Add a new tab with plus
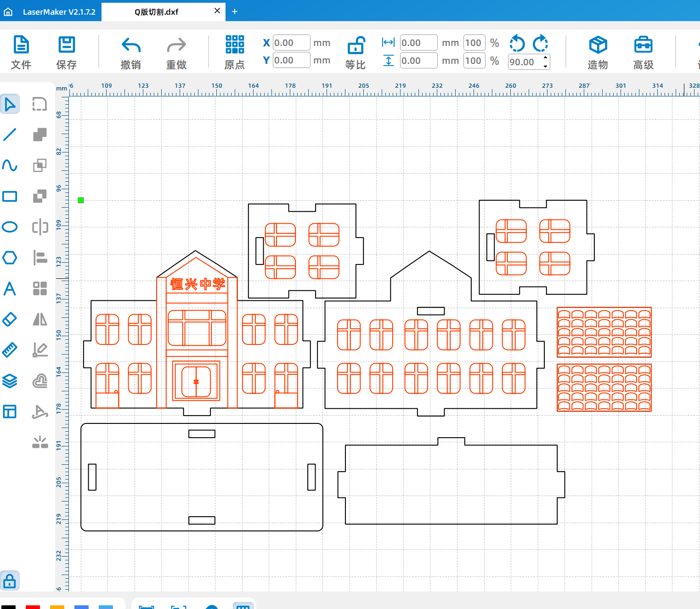Screen dimensions: 700x609 235,11
